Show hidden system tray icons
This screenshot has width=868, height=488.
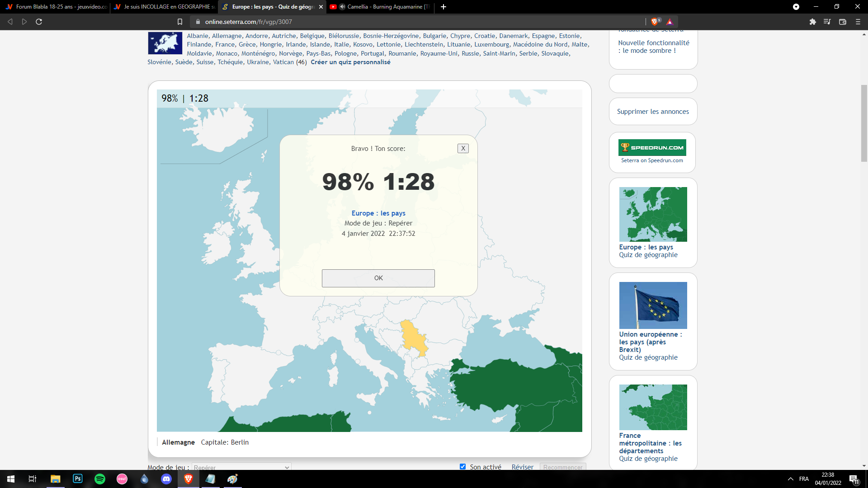(x=791, y=479)
